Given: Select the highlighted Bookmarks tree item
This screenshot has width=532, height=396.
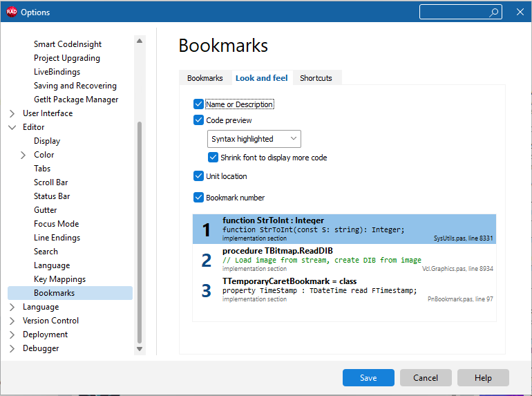Looking at the screenshot, I should [70, 293].
